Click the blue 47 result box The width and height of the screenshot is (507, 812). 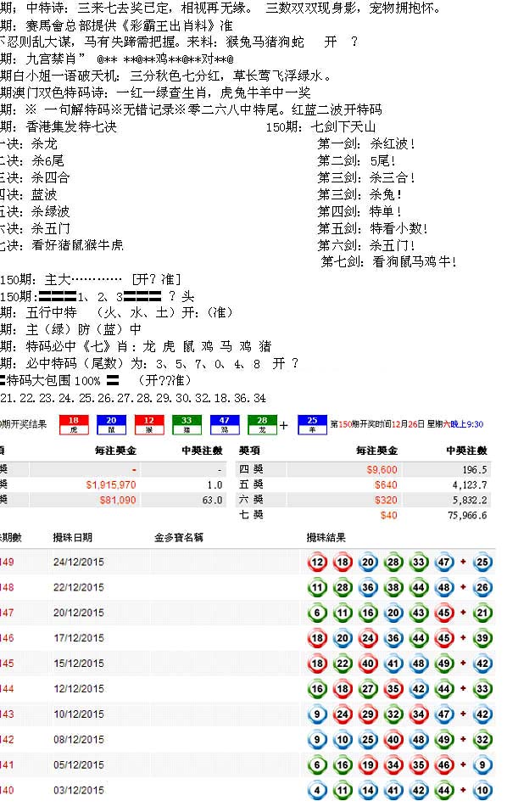[x=225, y=424]
